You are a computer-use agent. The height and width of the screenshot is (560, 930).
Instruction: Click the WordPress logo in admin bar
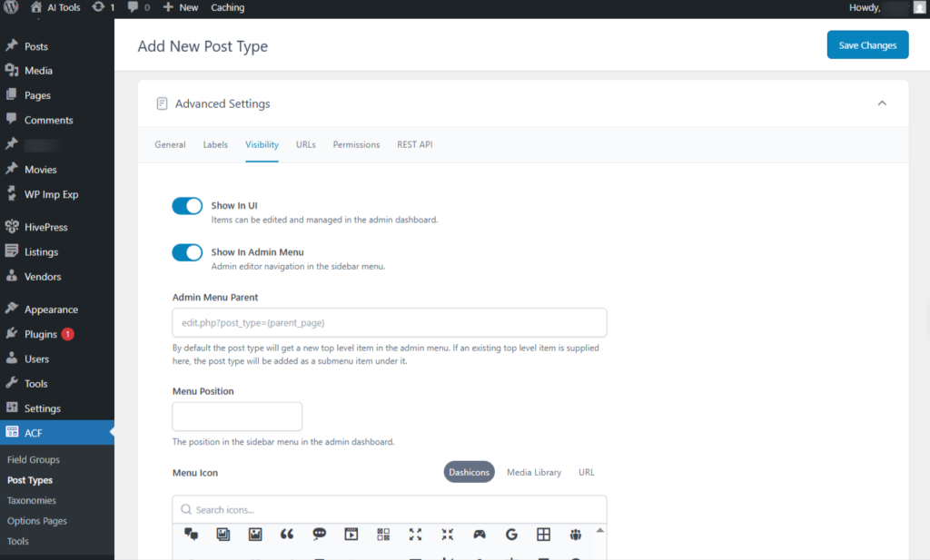[11, 7]
